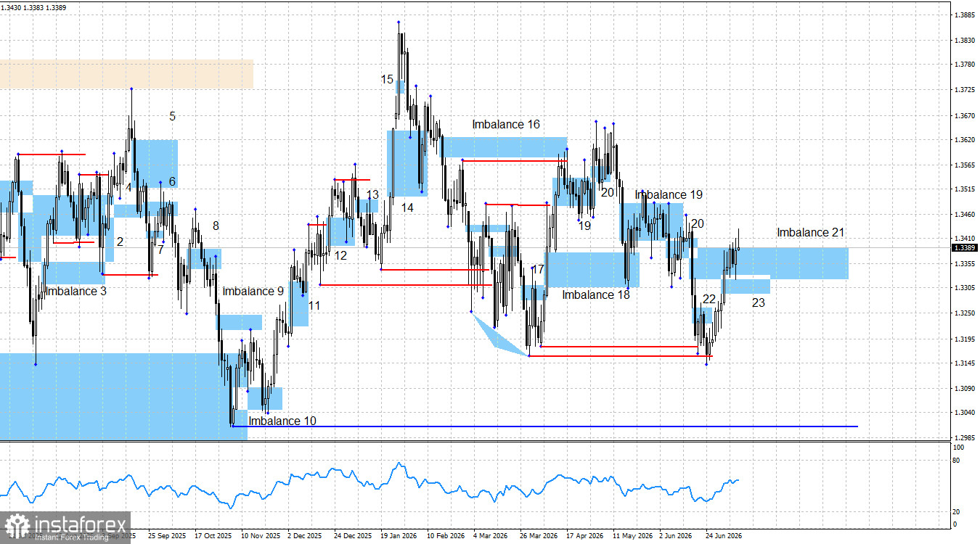Click the beige zone rectangle near 1.3780

pos(126,74)
